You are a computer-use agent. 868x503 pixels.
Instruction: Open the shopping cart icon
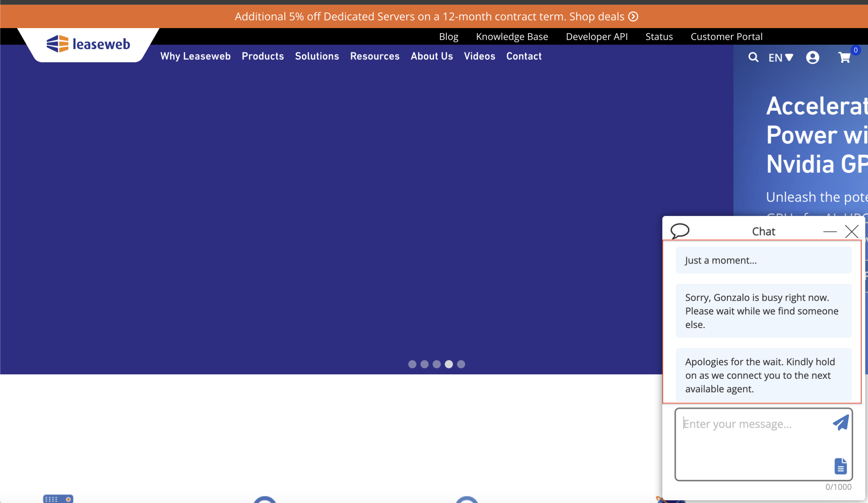tap(844, 58)
